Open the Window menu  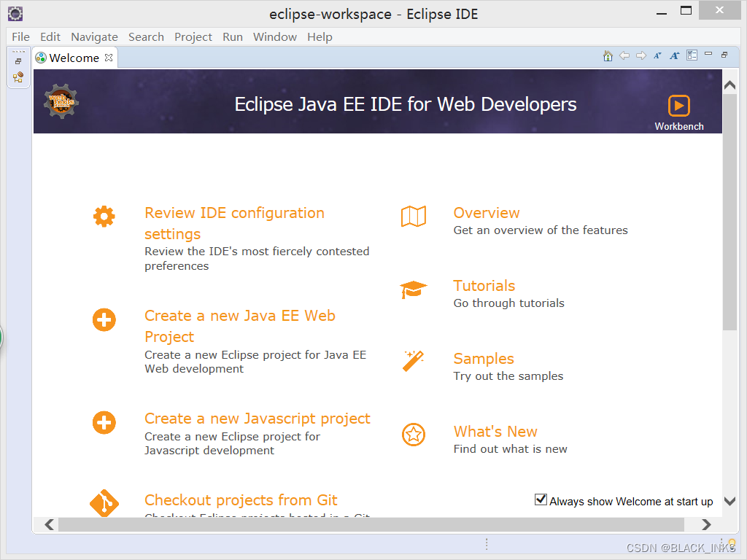275,37
